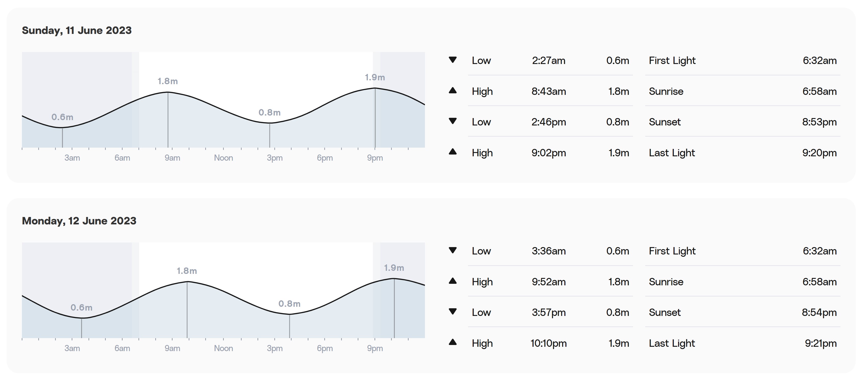Click the Monday, 12 June 2023 heading
Screen dimensions: 868x384
(x=79, y=221)
